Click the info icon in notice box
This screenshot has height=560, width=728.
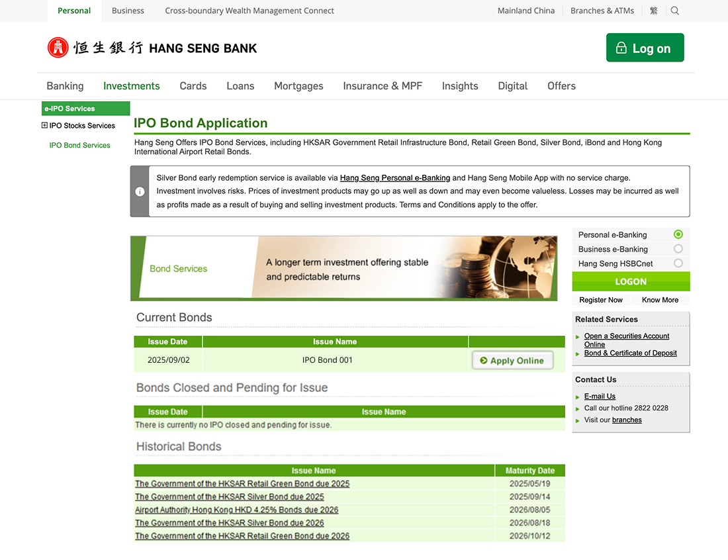140,191
